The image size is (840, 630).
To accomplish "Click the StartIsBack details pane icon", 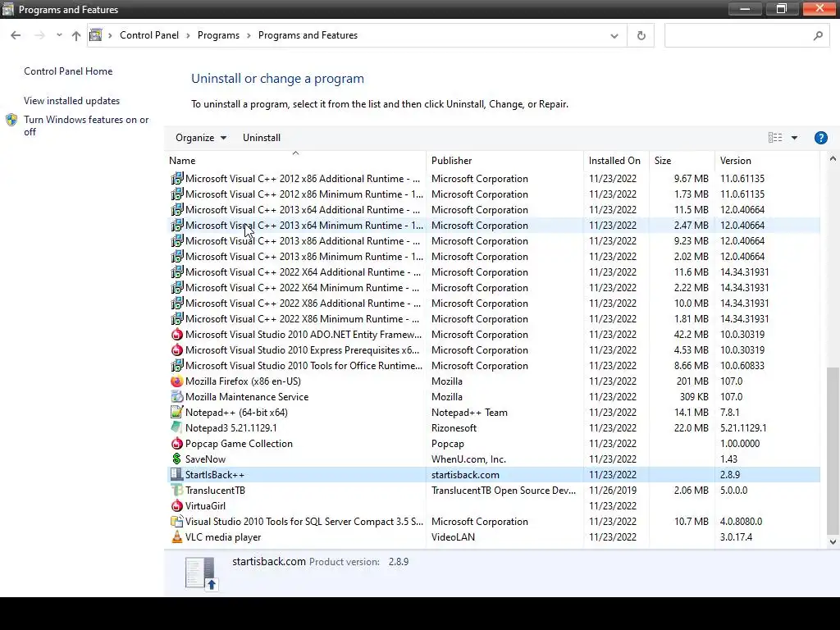I will pyautogui.click(x=201, y=573).
